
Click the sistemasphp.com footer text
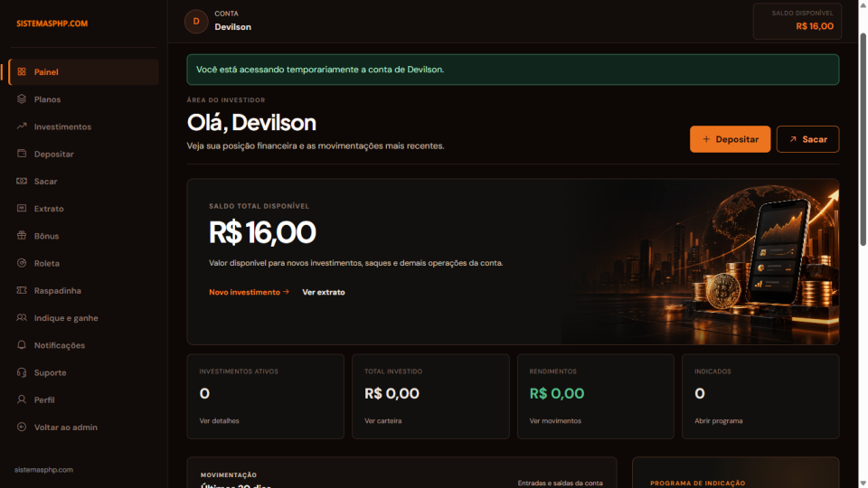[43, 470]
